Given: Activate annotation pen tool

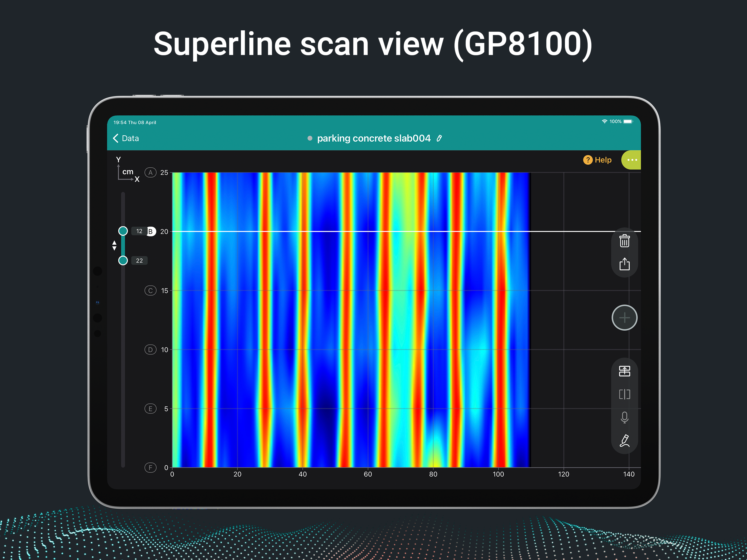Looking at the screenshot, I should (x=625, y=441).
